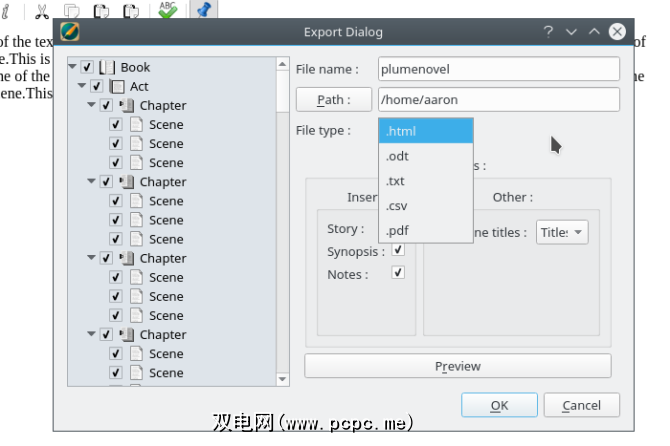Viewport: 670px width, 446px height.
Task: Click the question mark help button
Action: [548, 31]
